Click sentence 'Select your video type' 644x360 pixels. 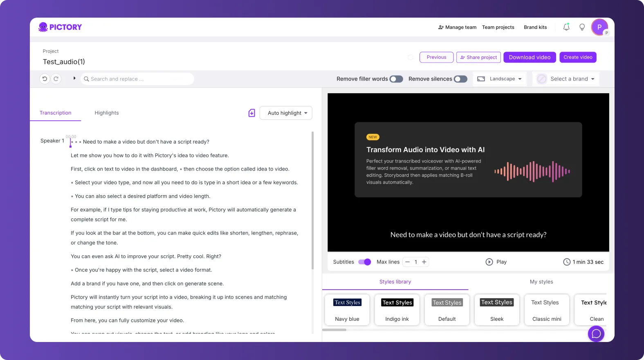point(186,182)
